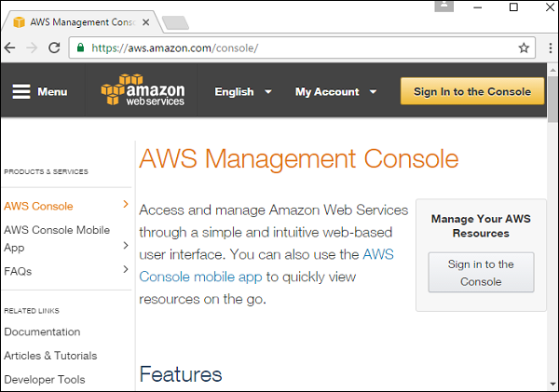The width and height of the screenshot is (559, 392).
Task: Click the browser back arrow
Action: click(x=10, y=47)
